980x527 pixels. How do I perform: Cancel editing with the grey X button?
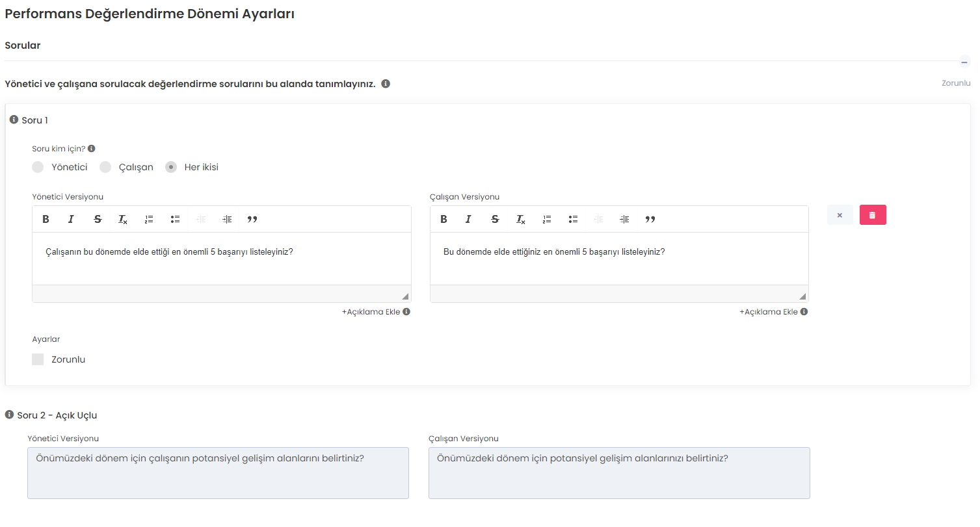click(x=840, y=215)
